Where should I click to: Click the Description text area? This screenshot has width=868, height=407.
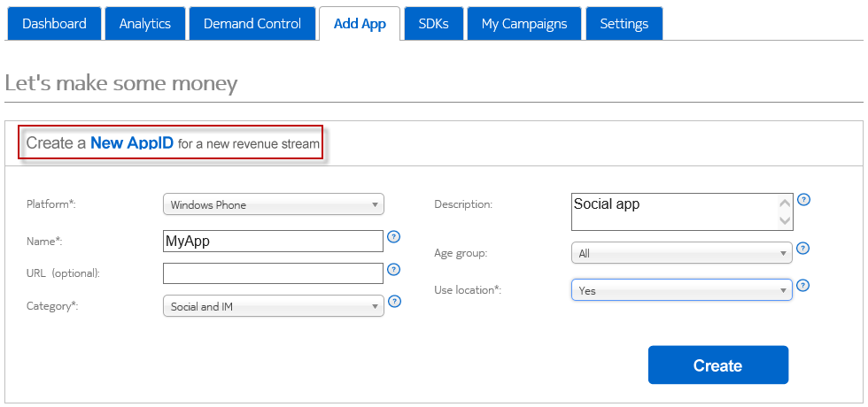tap(673, 212)
